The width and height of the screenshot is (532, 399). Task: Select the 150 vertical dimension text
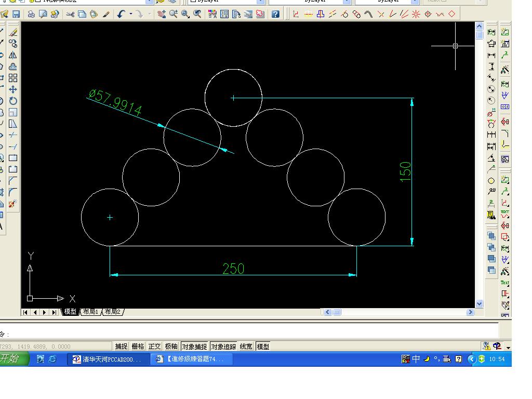405,171
